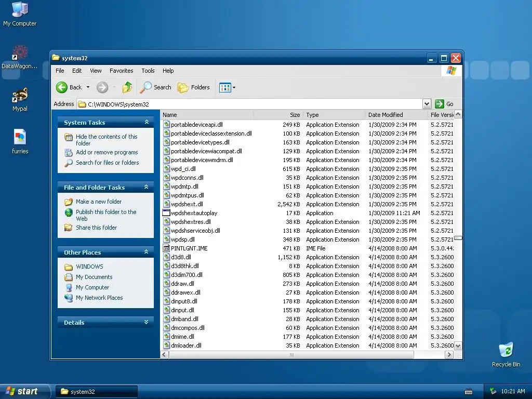Click the keyboard icon in system tray
Screen dimensions: 532x399
pos(469,392)
